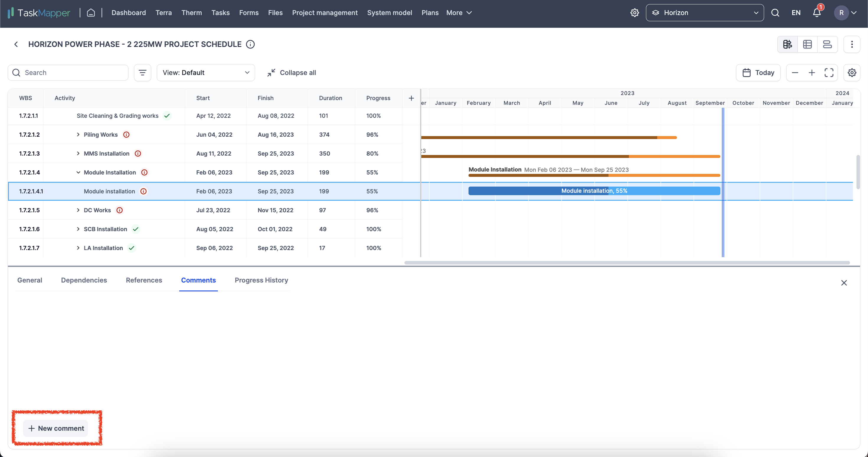Open the three-dot options menu
This screenshot has width=868, height=457.
click(x=852, y=45)
